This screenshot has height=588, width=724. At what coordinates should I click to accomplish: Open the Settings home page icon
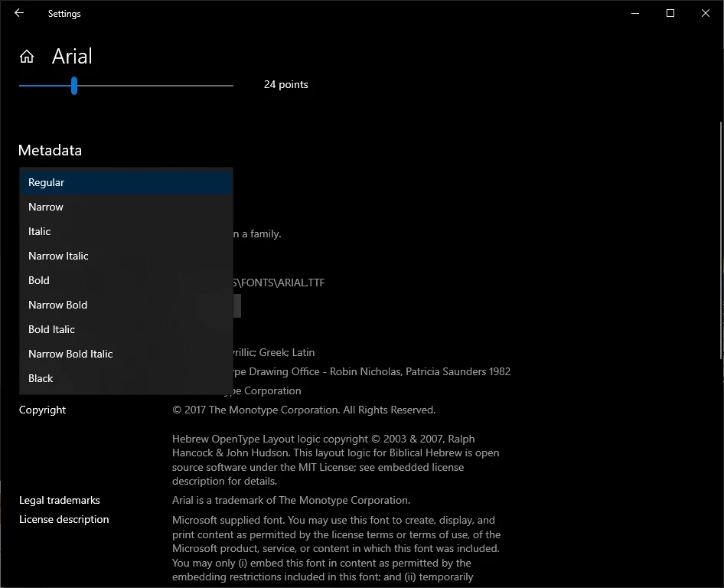[x=27, y=57]
